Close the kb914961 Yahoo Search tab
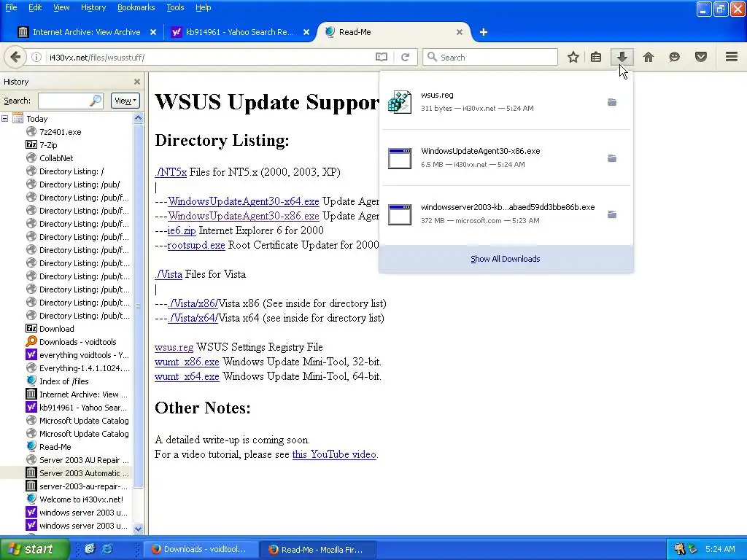 (x=306, y=32)
